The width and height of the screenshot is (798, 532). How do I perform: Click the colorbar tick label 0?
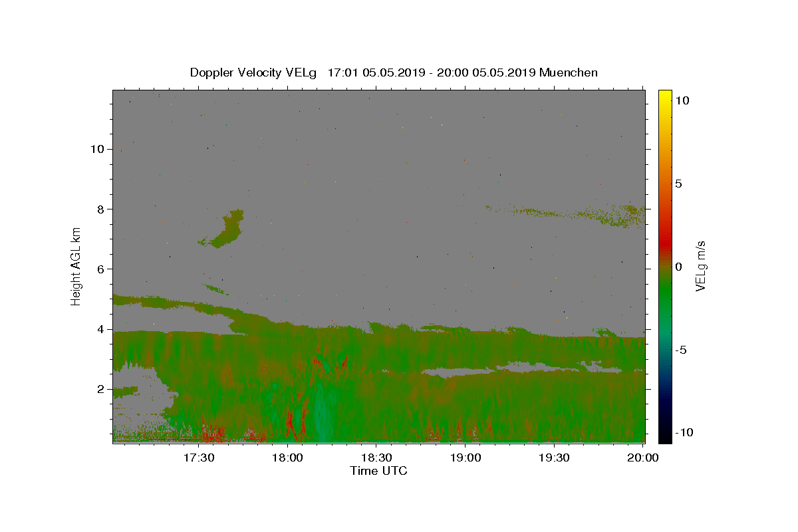(x=678, y=267)
